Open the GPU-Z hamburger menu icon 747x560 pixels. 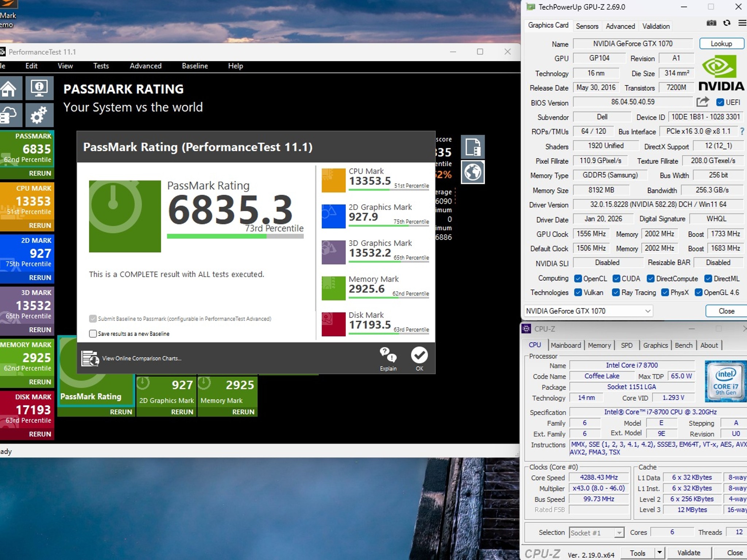pyautogui.click(x=742, y=23)
